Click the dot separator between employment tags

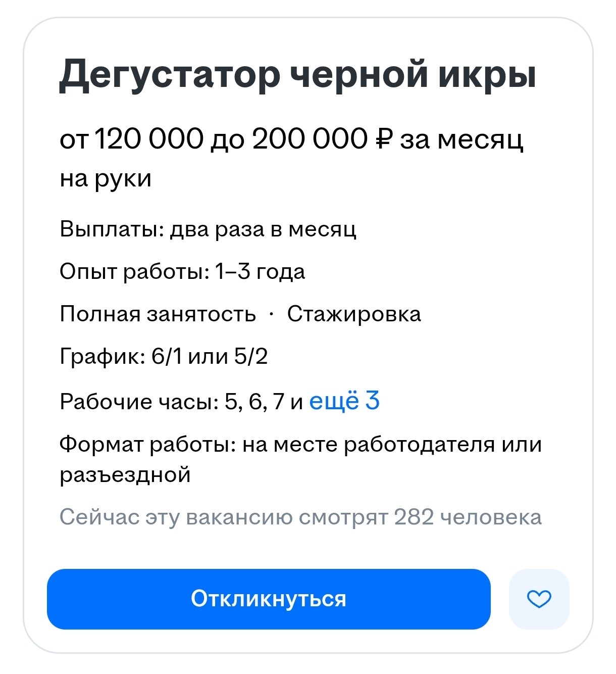click(x=272, y=315)
